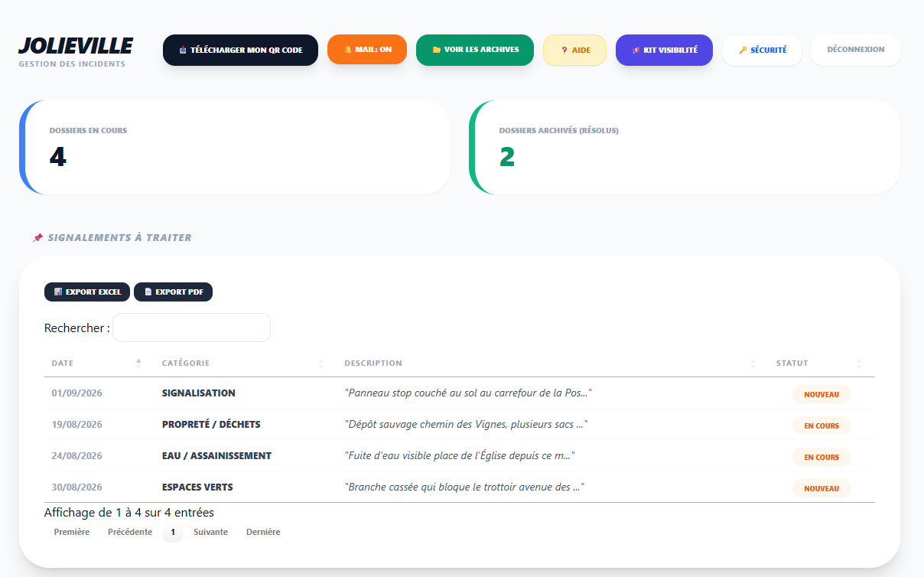Focus the Rechercher search field
924x577 pixels.
point(191,328)
